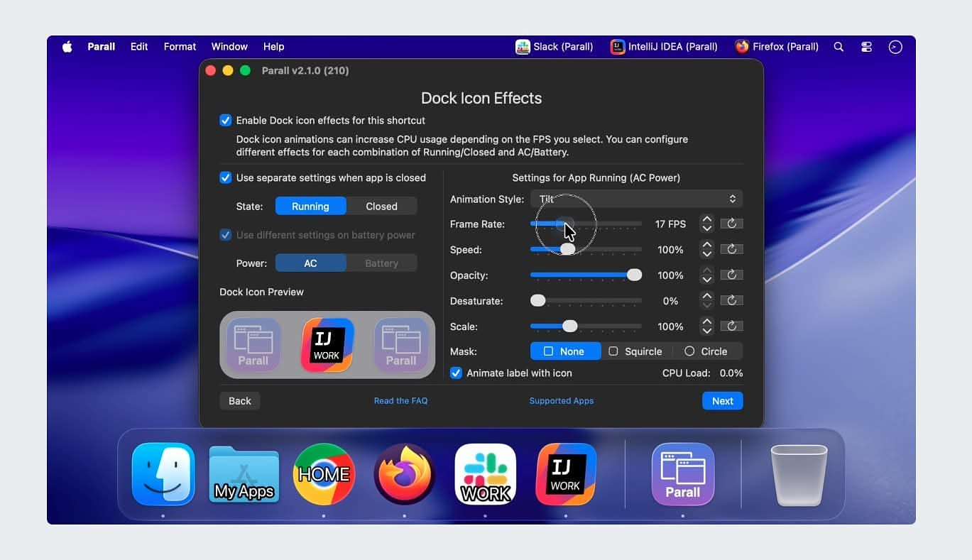Viewport: 972px width, 560px height.
Task: Click the Next button
Action: pos(722,401)
